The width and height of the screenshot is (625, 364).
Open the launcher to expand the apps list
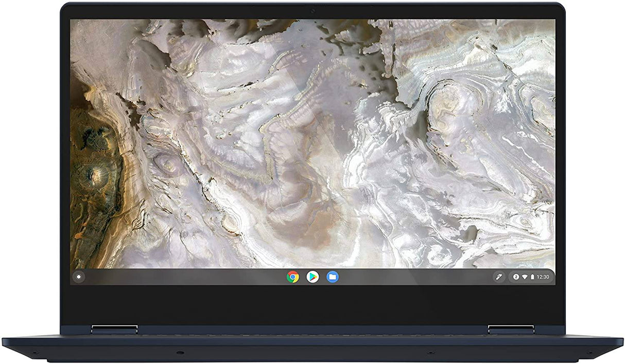(x=78, y=277)
